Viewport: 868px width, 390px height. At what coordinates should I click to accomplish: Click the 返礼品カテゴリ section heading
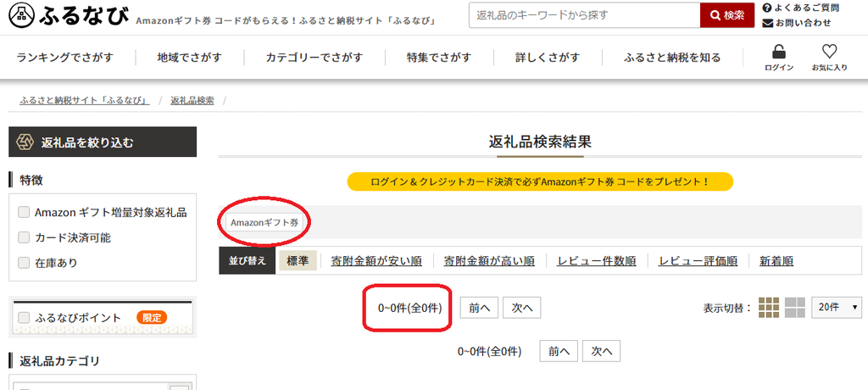60,361
